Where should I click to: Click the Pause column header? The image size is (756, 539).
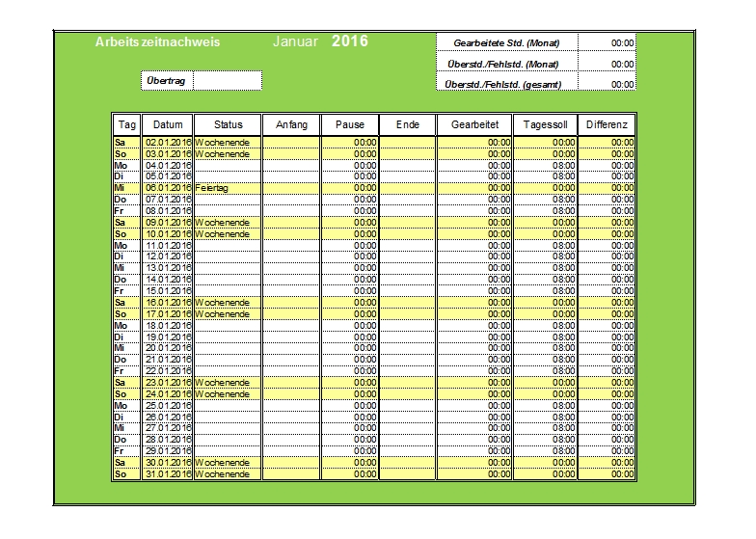click(x=349, y=124)
